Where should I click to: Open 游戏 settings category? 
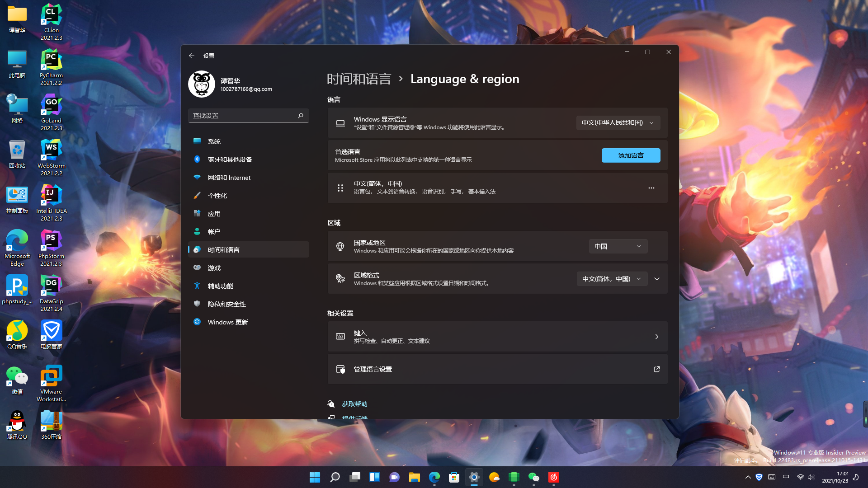click(249, 268)
